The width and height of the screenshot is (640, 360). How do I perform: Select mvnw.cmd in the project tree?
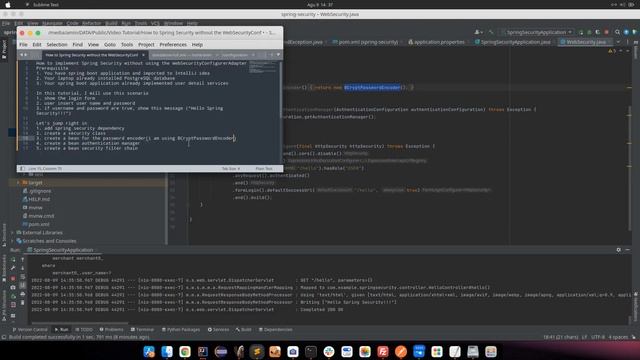[38, 216]
